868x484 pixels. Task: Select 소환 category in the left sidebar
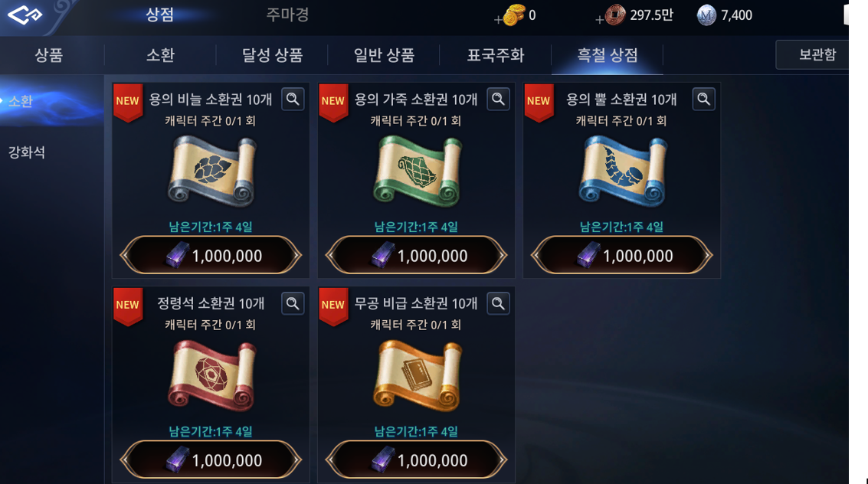21,101
